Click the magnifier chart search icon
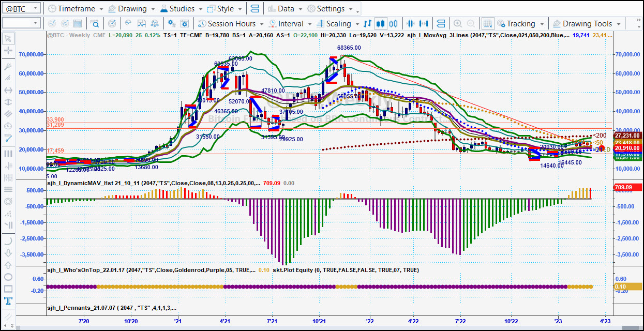The width and height of the screenshot is (644, 331). (x=95, y=23)
